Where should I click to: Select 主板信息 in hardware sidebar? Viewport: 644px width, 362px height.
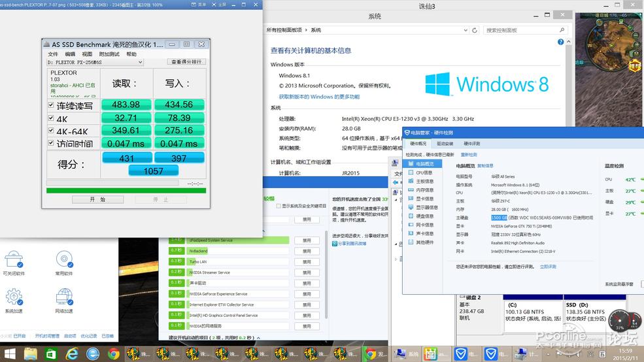tap(421, 181)
